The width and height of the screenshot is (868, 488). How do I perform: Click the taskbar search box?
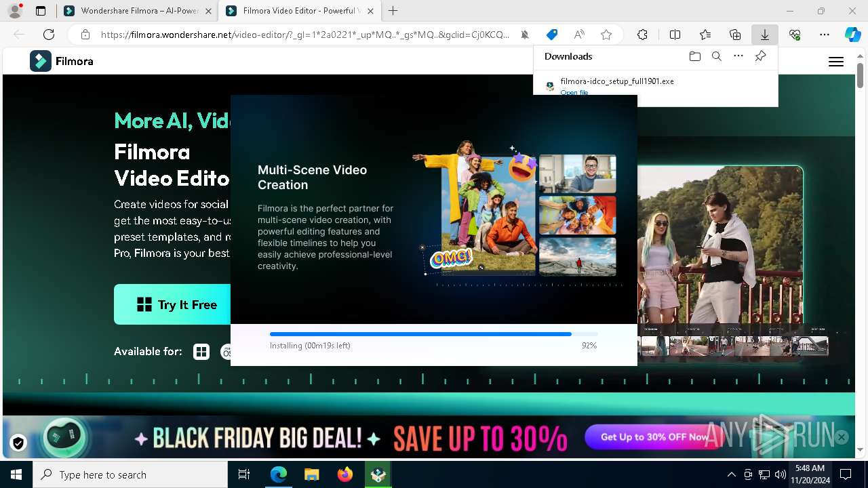pyautogui.click(x=130, y=474)
